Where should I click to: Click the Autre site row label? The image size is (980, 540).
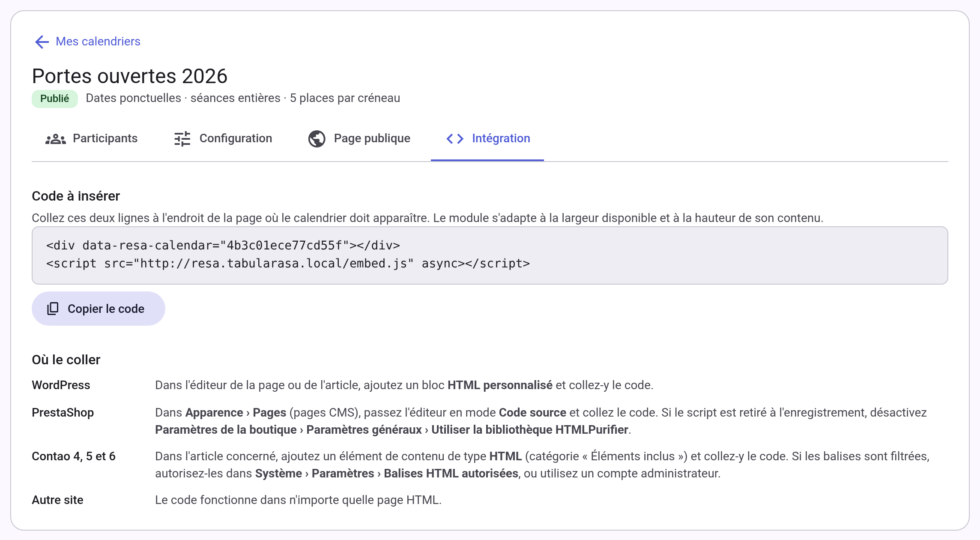pyautogui.click(x=57, y=500)
